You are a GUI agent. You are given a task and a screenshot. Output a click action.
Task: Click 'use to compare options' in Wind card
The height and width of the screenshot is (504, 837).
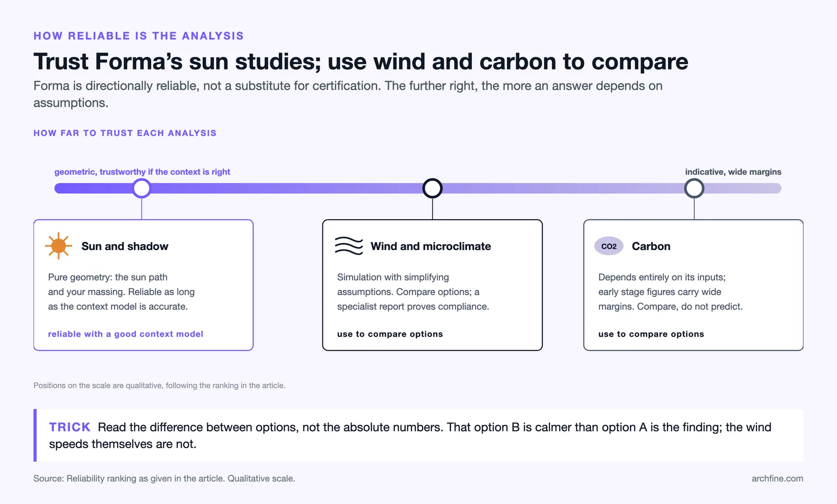[x=390, y=334]
